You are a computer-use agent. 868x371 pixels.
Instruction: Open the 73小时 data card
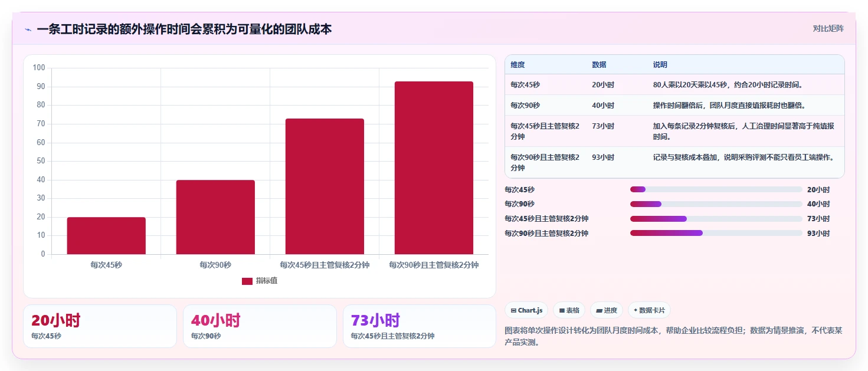[420, 326]
